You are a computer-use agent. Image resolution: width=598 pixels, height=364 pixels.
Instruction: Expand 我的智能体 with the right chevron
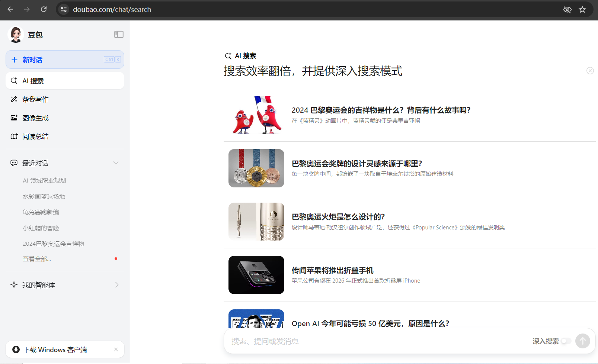(x=117, y=285)
